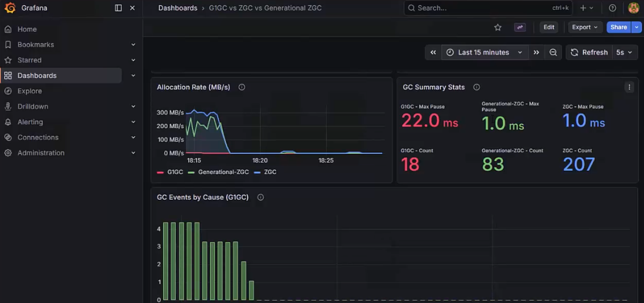Click the Dashboards breadcrumb link

point(178,8)
